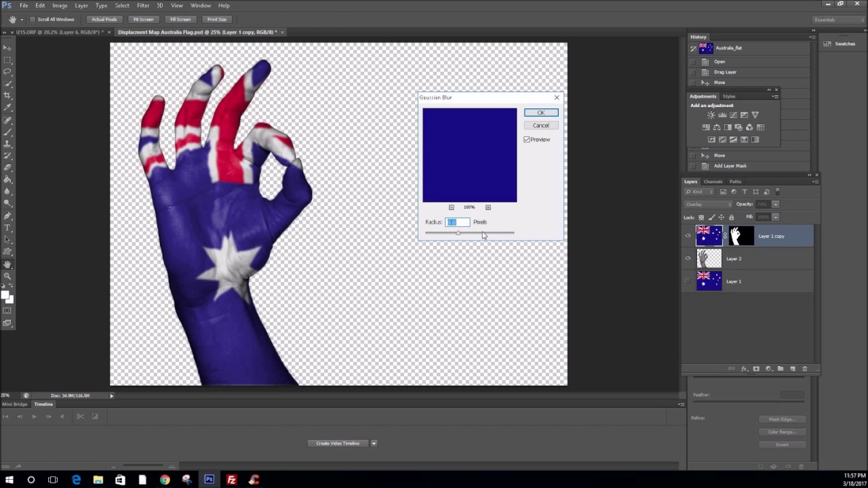The width and height of the screenshot is (868, 488).
Task: Cancel the Gaussian Blur dialog
Action: pyautogui.click(x=541, y=125)
